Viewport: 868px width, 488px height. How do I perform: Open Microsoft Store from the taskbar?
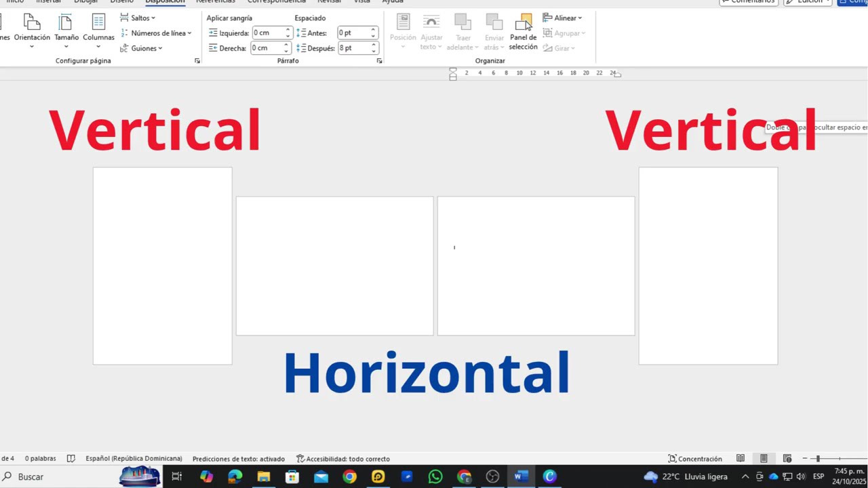pyautogui.click(x=292, y=477)
